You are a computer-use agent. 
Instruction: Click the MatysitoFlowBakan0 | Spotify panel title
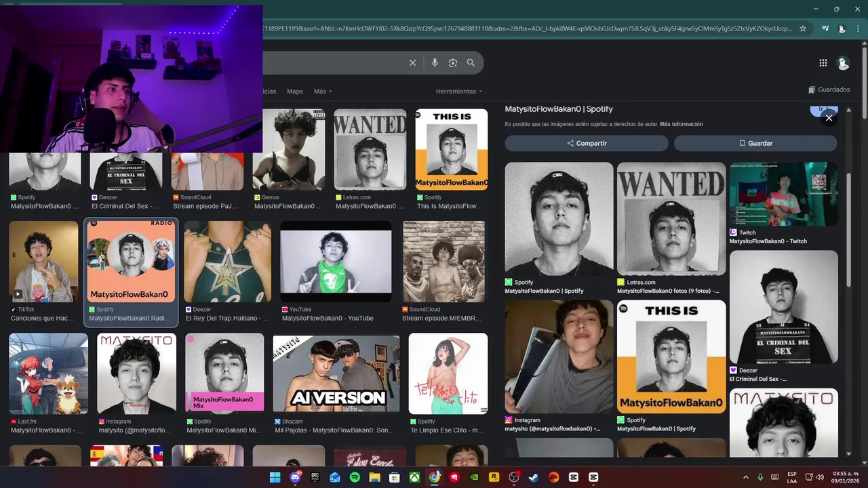(x=559, y=108)
